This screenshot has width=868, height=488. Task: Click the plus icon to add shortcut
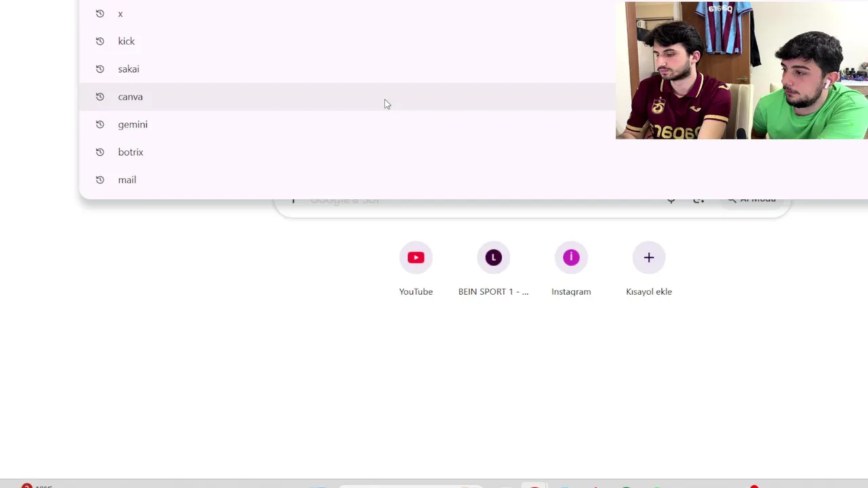coord(649,258)
